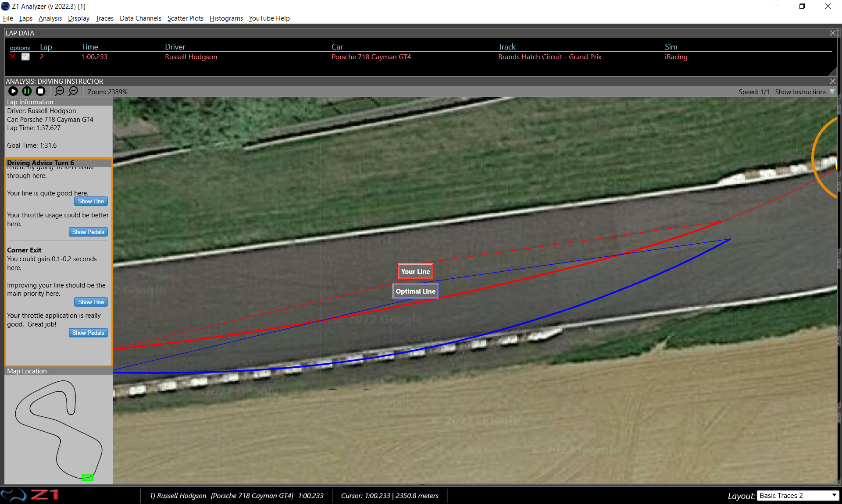Remove lap 2 with the red X
This screenshot has height=504, width=842.
coord(13,57)
